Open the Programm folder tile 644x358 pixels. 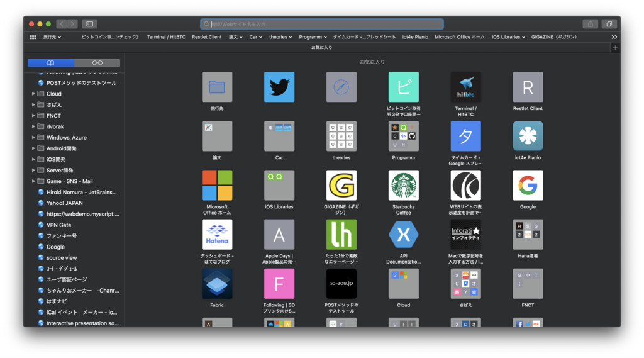pos(403,136)
